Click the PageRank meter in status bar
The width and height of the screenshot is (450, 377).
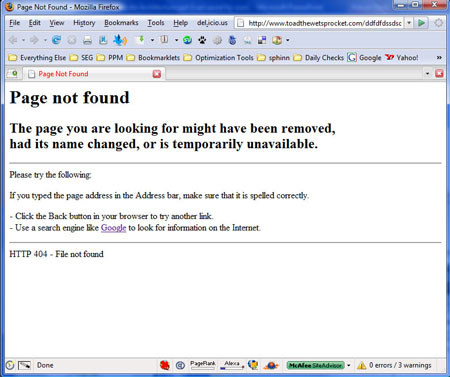tap(203, 365)
